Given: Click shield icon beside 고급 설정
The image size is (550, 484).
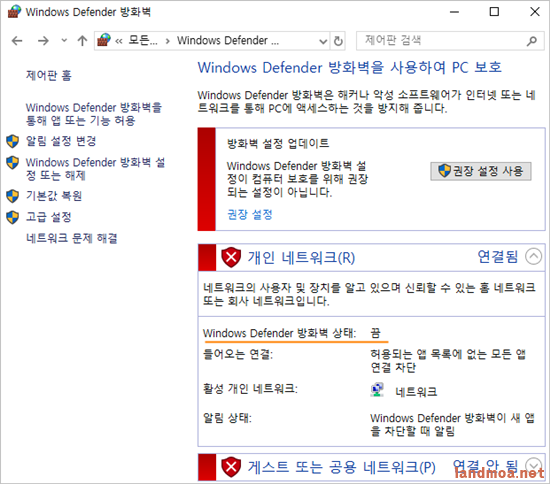Looking at the screenshot, I should point(13,217).
